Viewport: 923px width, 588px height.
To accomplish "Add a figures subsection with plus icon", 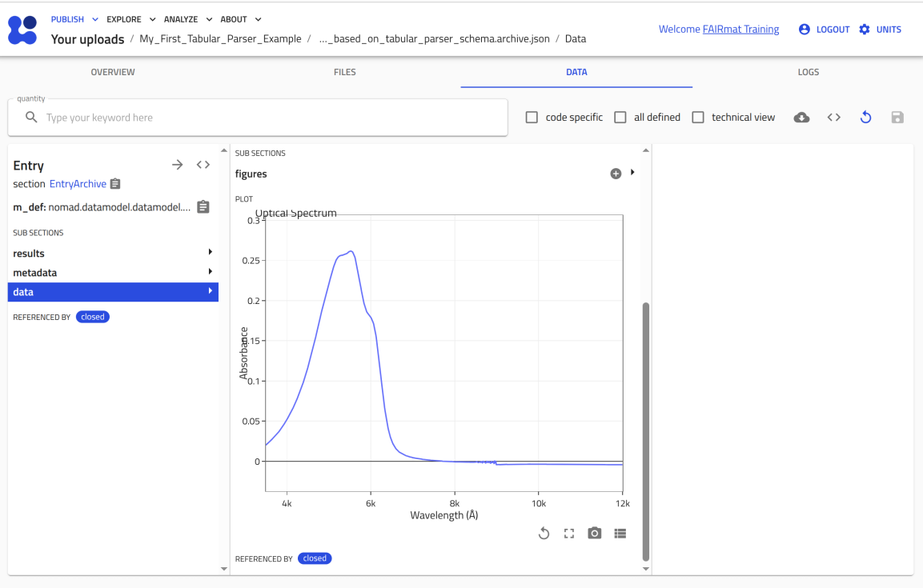I will tap(616, 174).
